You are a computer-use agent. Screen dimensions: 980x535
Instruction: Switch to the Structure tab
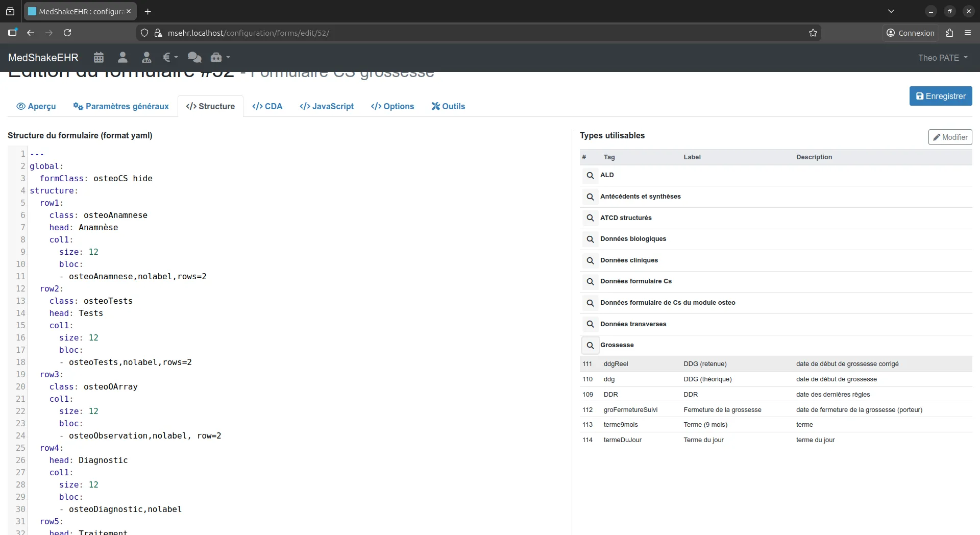210,106
